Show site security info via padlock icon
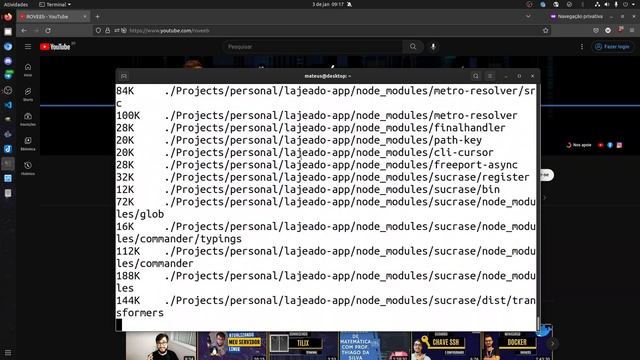Image resolution: width=640 pixels, height=360 pixels. pyautogui.click(x=107, y=30)
